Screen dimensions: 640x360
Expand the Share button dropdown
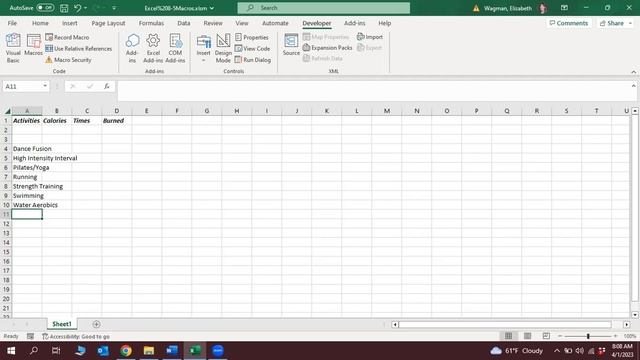(630, 23)
